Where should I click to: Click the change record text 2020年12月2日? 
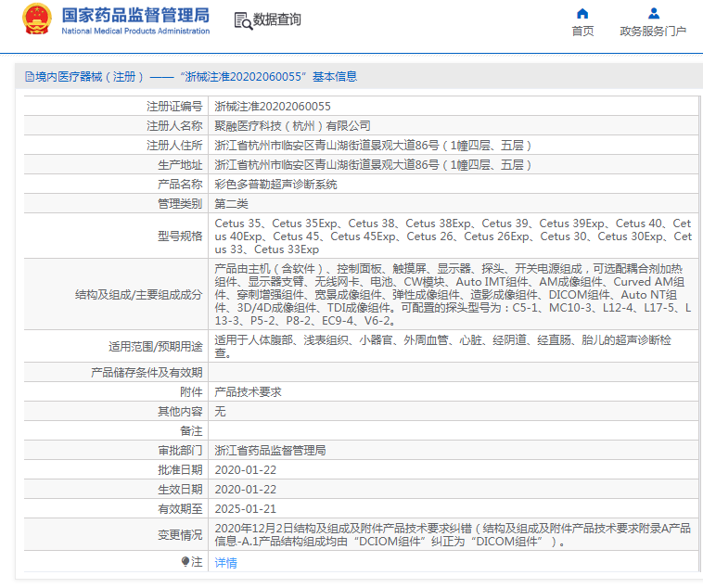[x=453, y=534]
